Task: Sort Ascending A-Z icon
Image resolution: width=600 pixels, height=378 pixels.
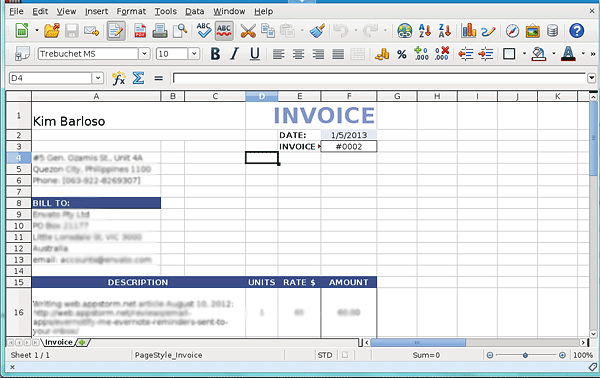Action: click(425, 31)
